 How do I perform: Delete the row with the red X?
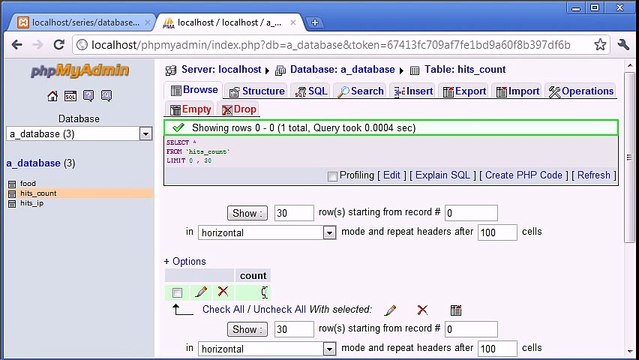tap(223, 292)
